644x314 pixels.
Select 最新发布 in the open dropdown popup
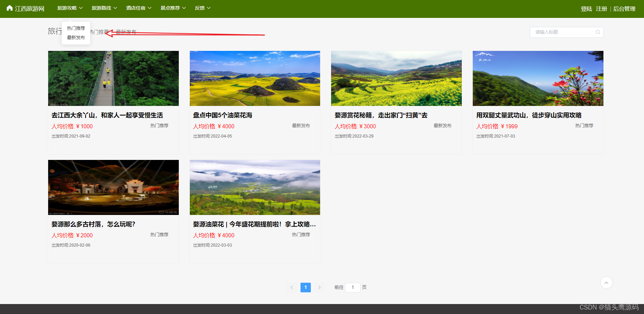click(76, 37)
